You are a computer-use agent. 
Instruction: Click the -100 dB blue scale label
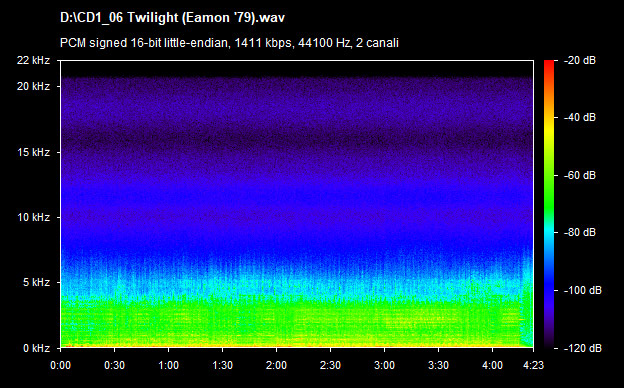coord(583,290)
